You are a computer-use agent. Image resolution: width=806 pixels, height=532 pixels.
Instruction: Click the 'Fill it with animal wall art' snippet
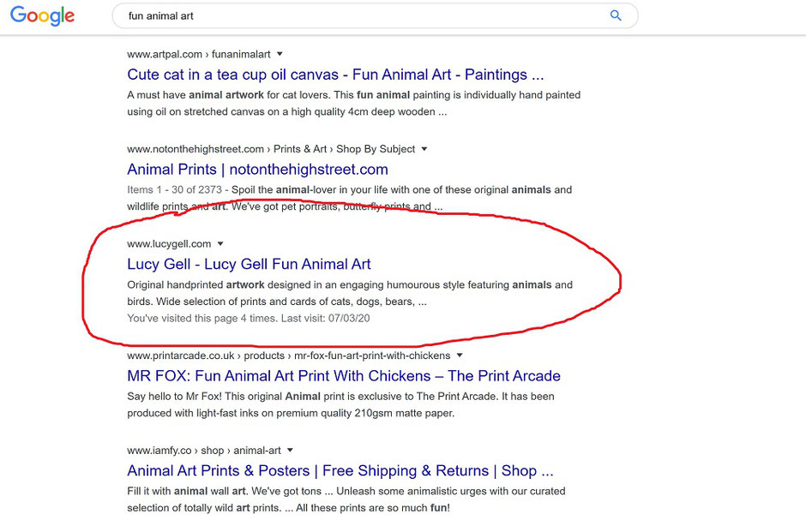(x=346, y=499)
